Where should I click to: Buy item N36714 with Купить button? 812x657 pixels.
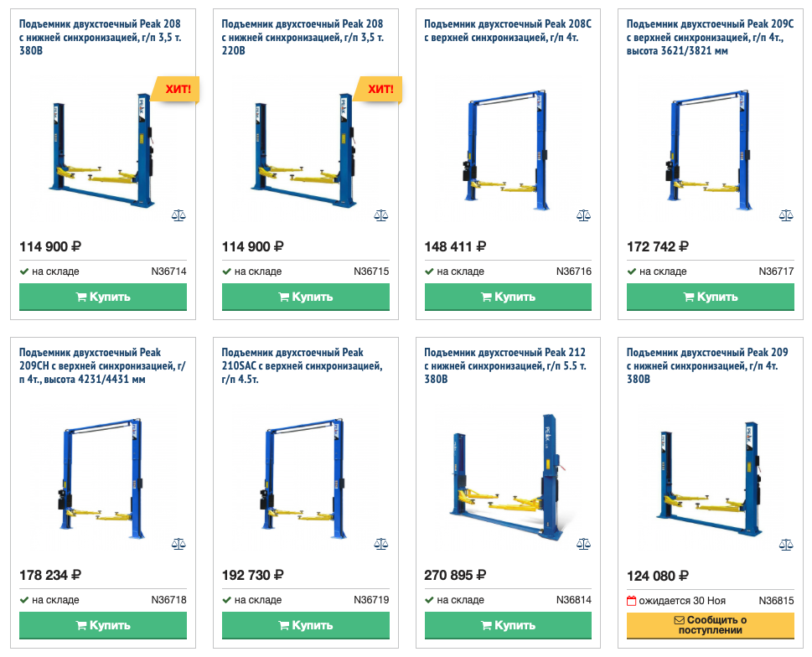click(x=103, y=297)
